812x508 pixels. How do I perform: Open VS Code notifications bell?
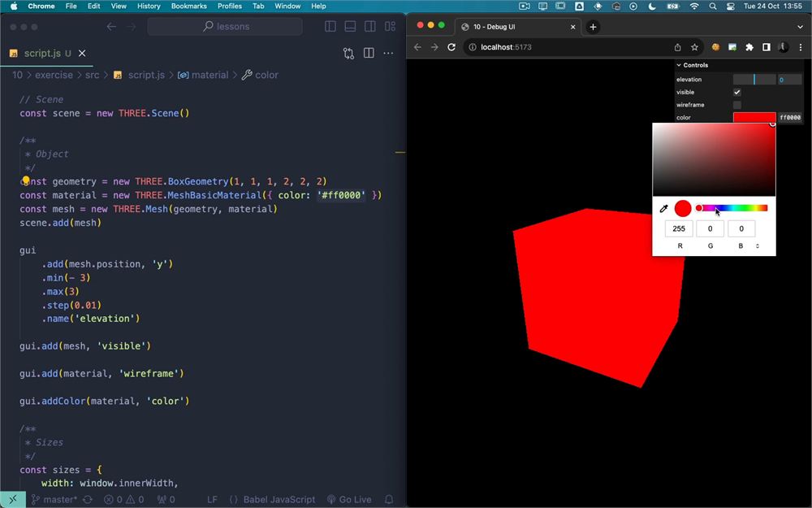click(x=389, y=500)
